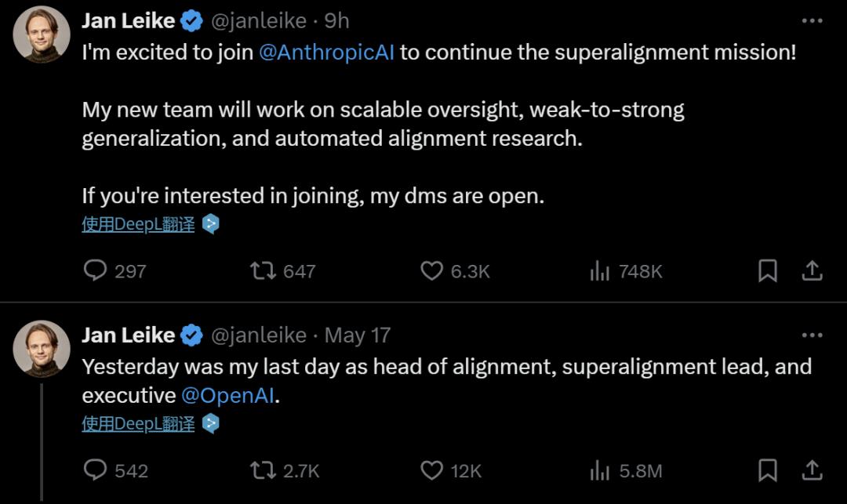Share the first tweet via share icon

[812, 271]
